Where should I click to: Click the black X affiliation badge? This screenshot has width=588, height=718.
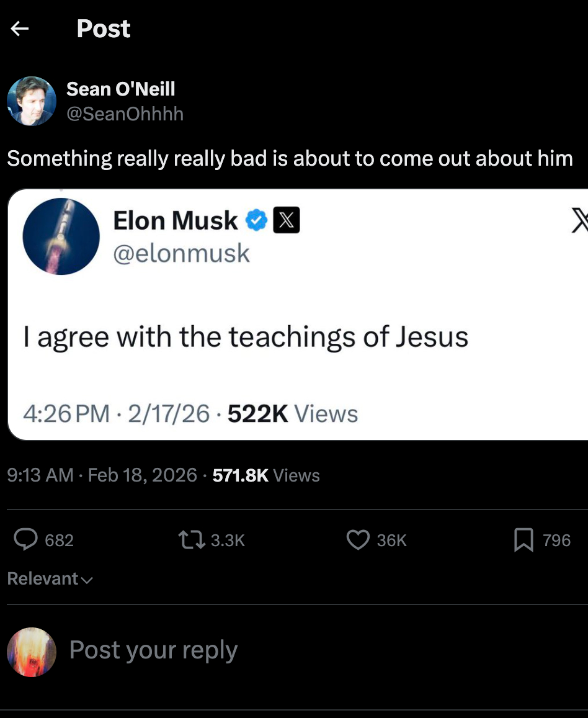287,221
